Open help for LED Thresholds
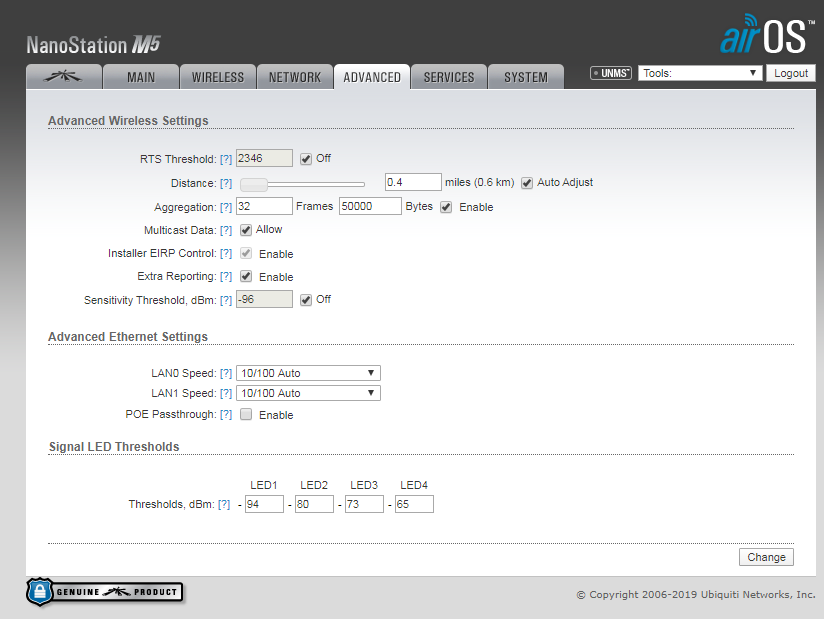This screenshot has width=824, height=619. (224, 504)
